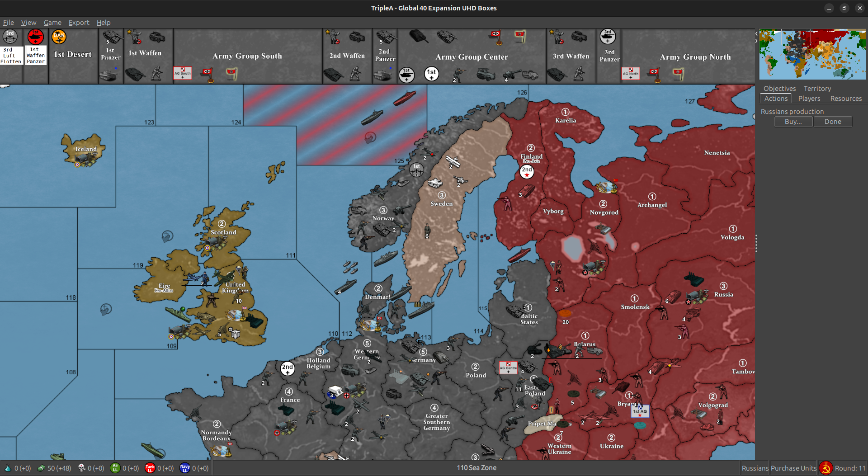This screenshot has height=476, width=868.
Task: Click the skull casualties icon in the status bar
Action: tap(81, 468)
